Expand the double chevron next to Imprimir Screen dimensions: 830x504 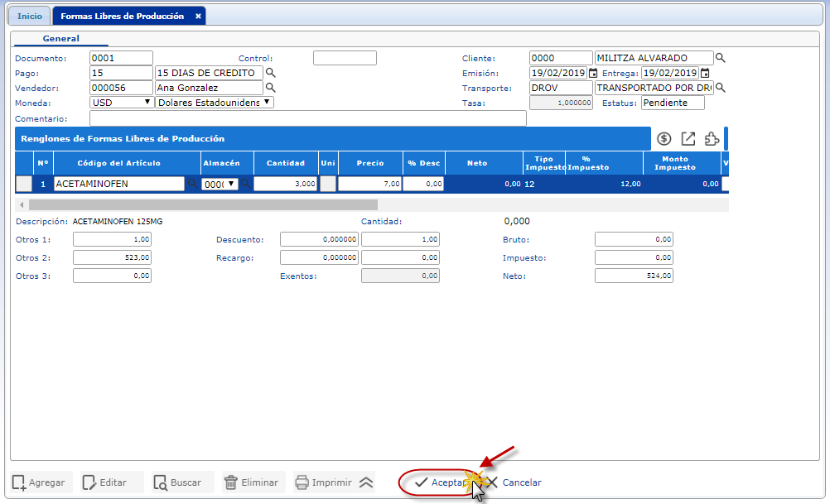pos(366,482)
